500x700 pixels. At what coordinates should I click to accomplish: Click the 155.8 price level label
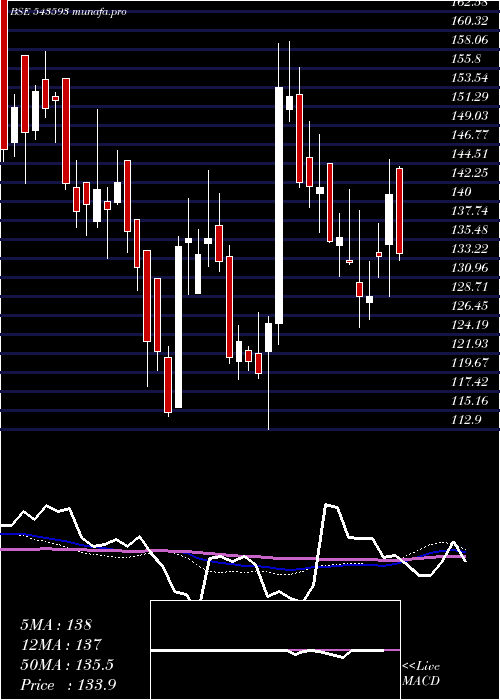coord(466,59)
